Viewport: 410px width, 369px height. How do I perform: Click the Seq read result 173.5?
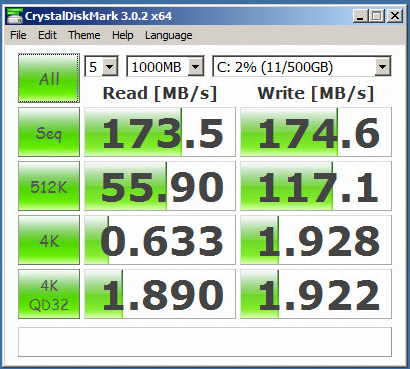pos(160,132)
